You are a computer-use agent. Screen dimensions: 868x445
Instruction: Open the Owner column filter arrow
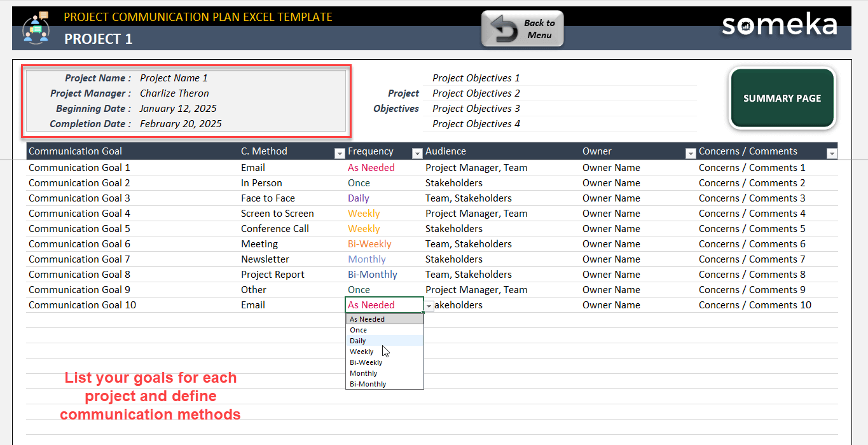coord(691,153)
